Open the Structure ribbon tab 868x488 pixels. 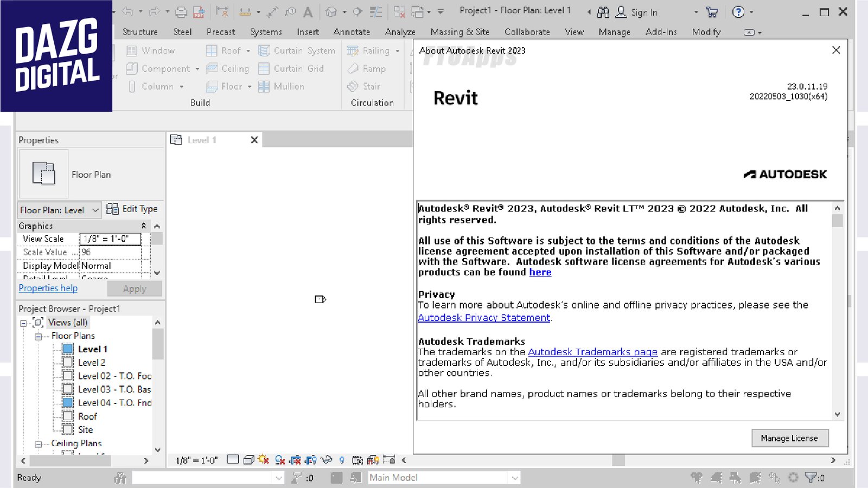click(140, 32)
